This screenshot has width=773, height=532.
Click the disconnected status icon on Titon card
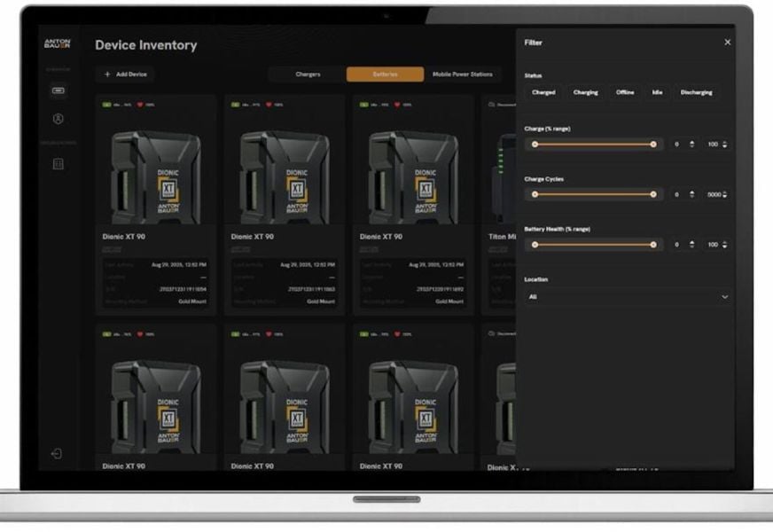[x=491, y=105]
